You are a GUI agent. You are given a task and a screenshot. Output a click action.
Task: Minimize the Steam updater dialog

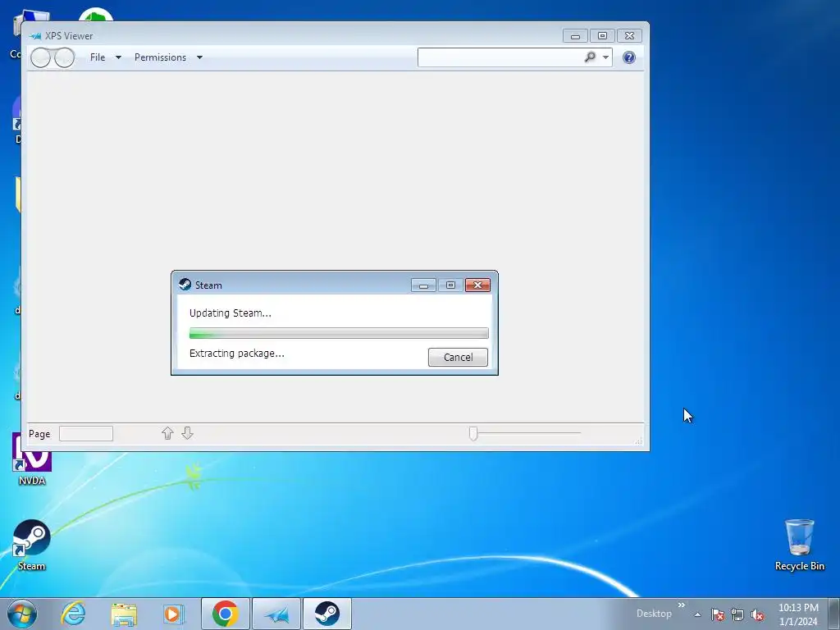coord(423,285)
